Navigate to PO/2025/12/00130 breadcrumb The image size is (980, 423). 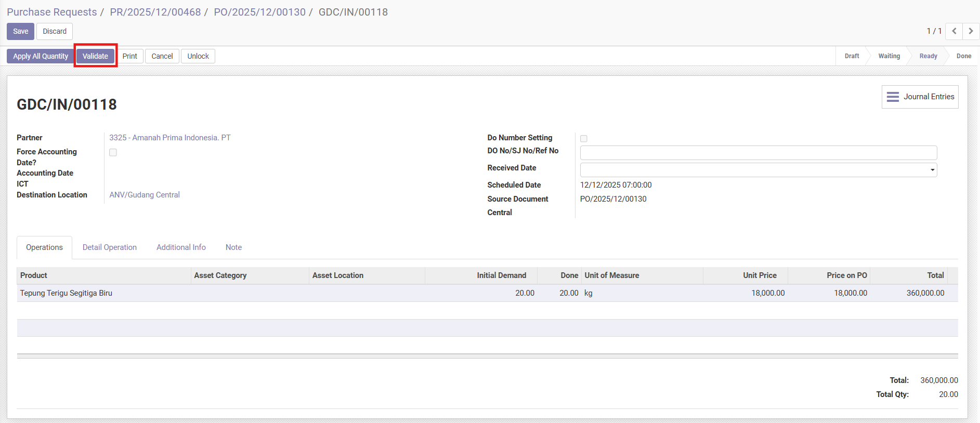[259, 12]
